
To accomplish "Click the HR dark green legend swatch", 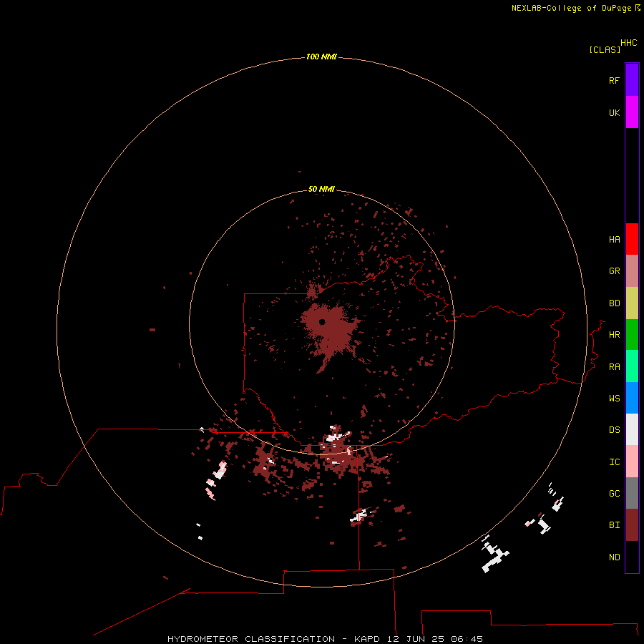I will click(x=632, y=335).
